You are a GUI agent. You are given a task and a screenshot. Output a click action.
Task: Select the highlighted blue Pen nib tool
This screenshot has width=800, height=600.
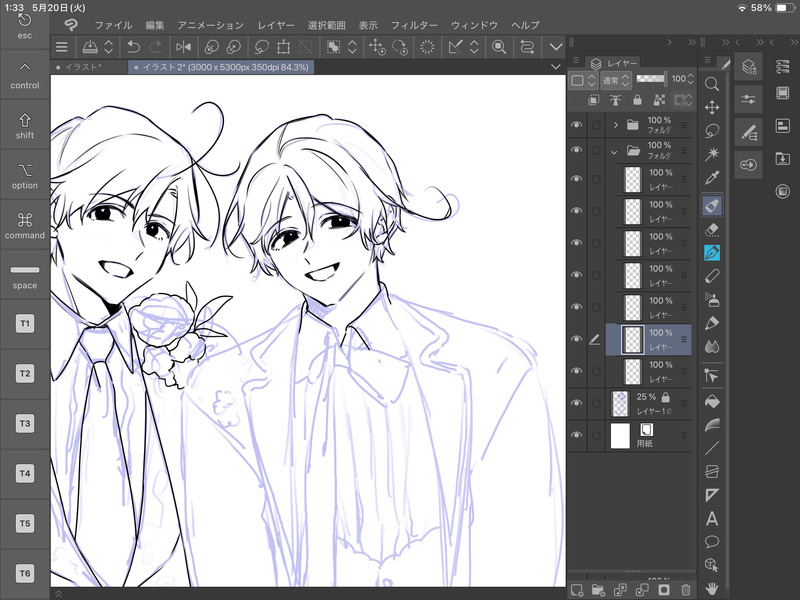[x=712, y=253]
